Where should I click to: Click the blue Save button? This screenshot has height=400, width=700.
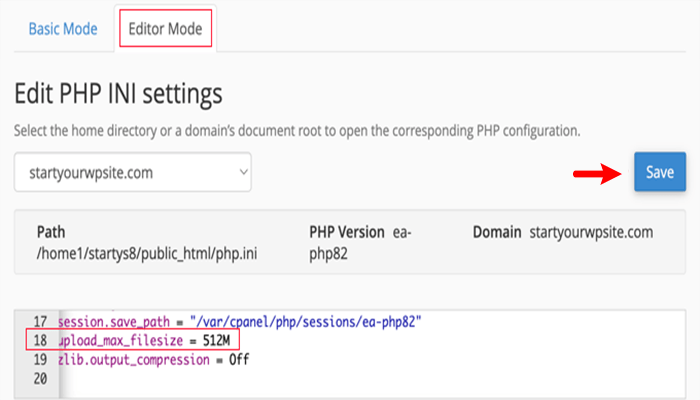(659, 172)
